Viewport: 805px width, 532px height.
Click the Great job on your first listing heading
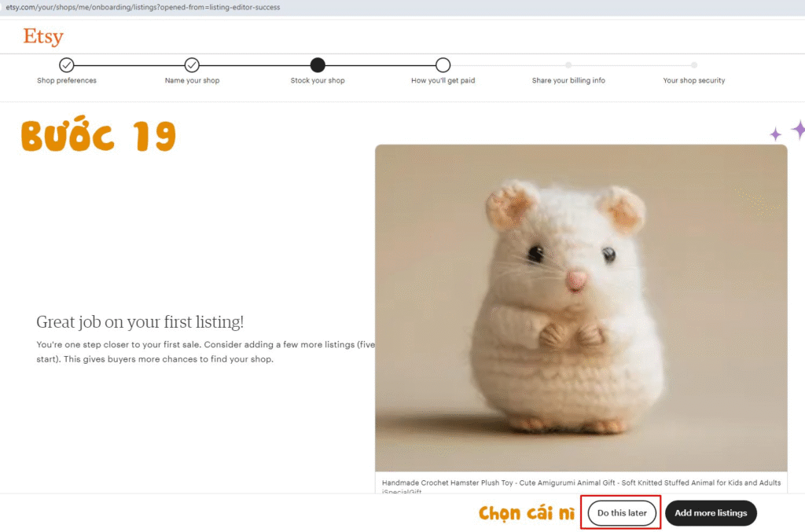pos(140,322)
